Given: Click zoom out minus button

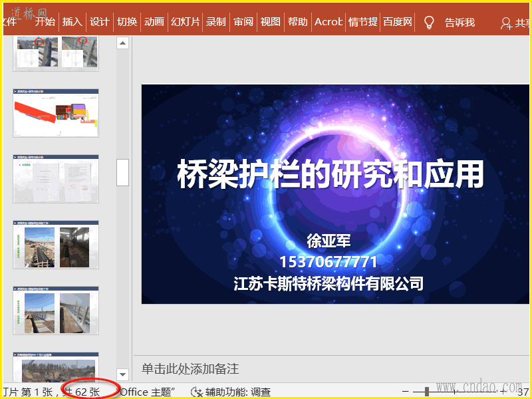Looking at the screenshot, I should pyautogui.click(x=405, y=392).
